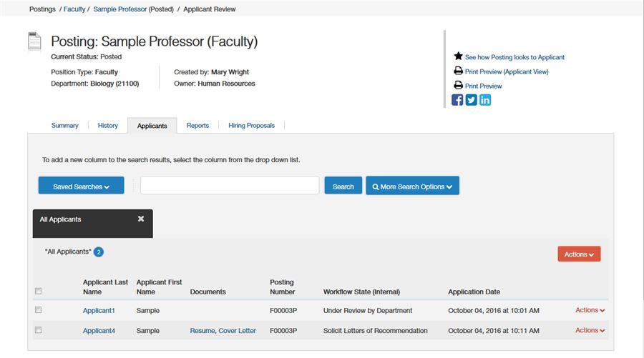
Task: Click the LinkedIn share icon
Action: 485,100
